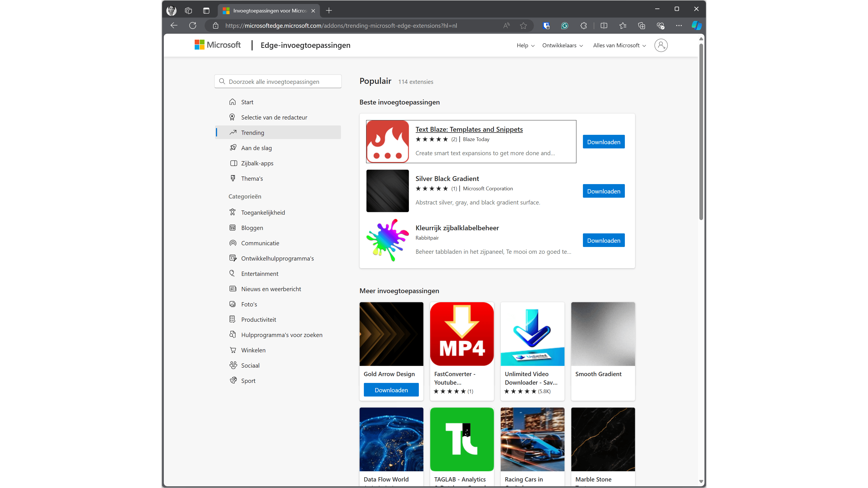Open the browser profile avatar
868x488 pixels.
click(x=171, y=10)
